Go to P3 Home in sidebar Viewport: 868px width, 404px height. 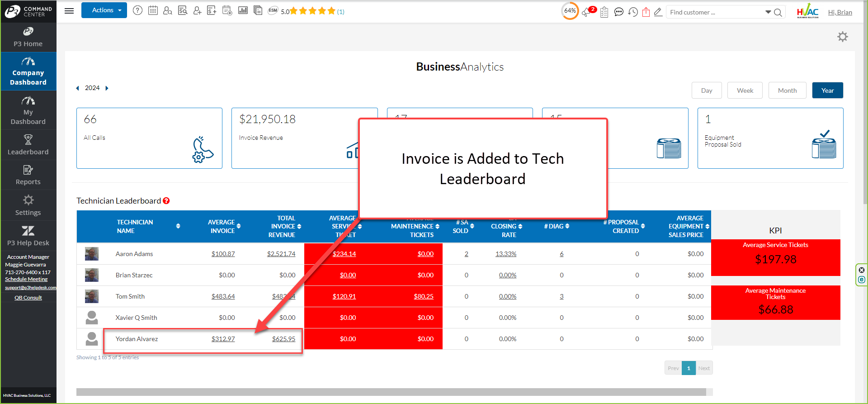[28, 37]
